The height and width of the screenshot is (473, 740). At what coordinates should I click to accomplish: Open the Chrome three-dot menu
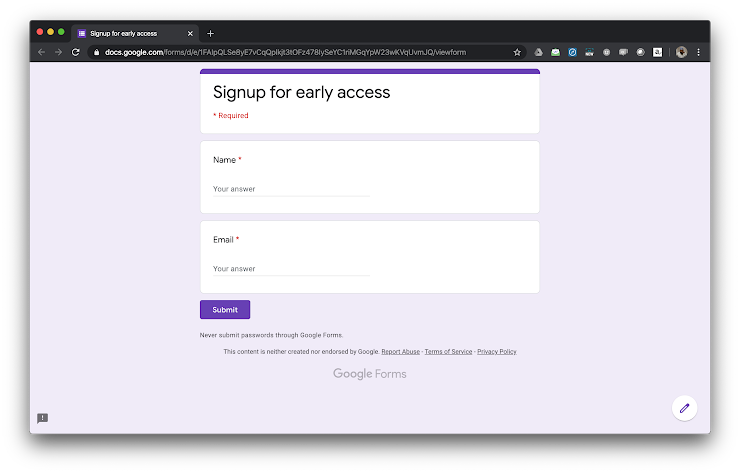(x=698, y=52)
